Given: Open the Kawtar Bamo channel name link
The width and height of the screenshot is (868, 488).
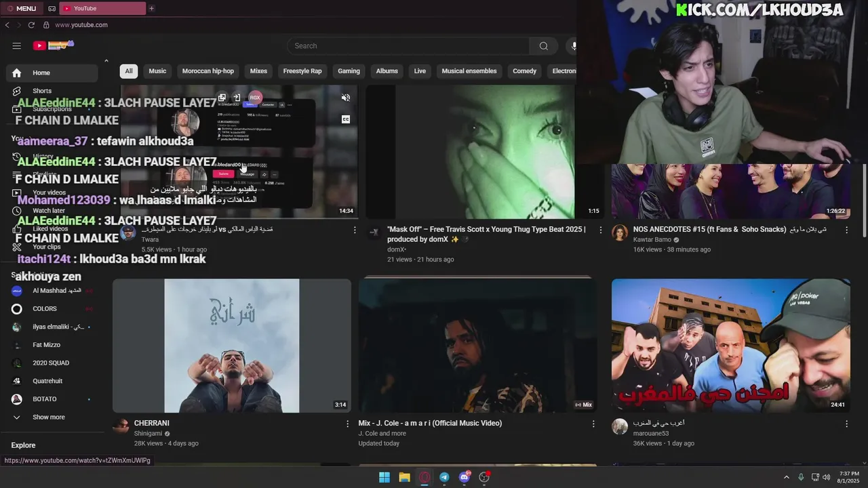Looking at the screenshot, I should click(652, 240).
